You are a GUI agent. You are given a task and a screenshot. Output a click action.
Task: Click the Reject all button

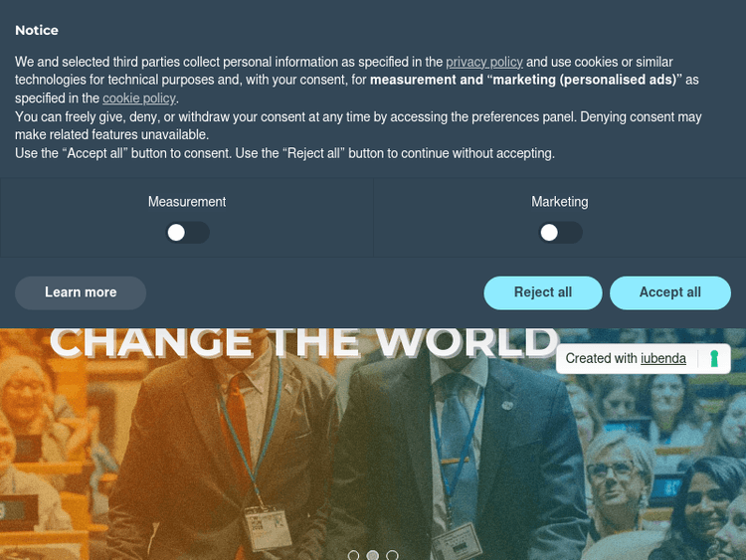coord(543,292)
